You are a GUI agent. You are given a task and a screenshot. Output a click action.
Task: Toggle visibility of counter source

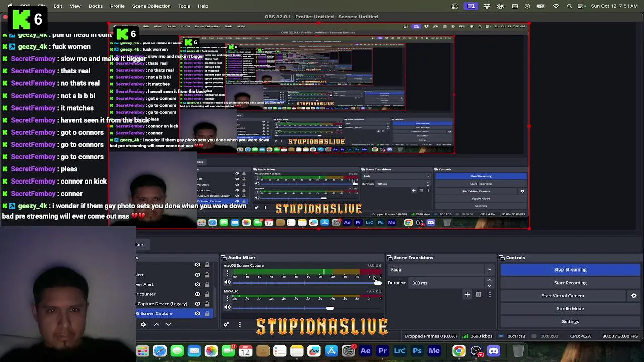[197, 294]
